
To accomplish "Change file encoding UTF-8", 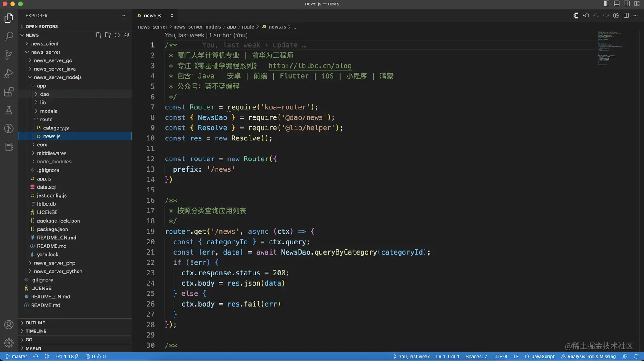I will tap(500, 357).
